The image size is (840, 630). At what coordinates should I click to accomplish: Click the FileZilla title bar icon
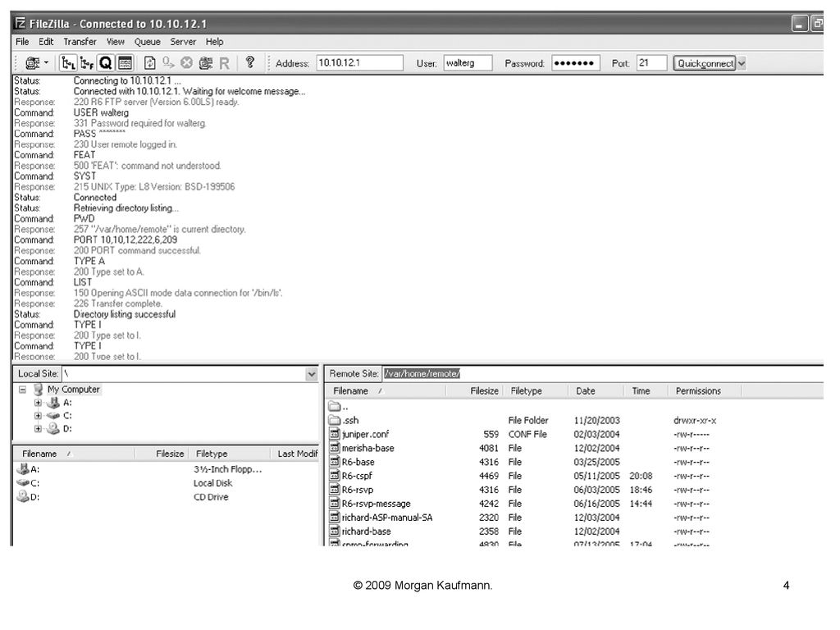click(x=20, y=24)
